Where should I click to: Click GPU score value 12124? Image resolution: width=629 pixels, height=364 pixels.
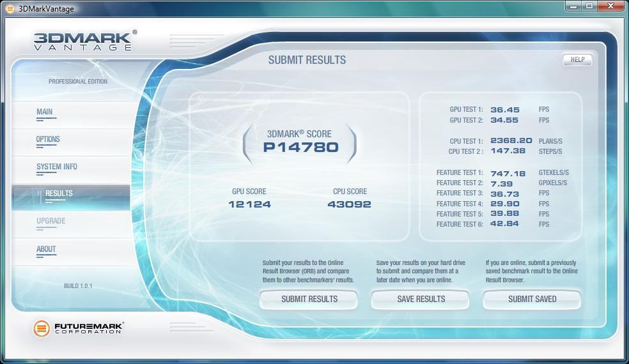tap(249, 204)
